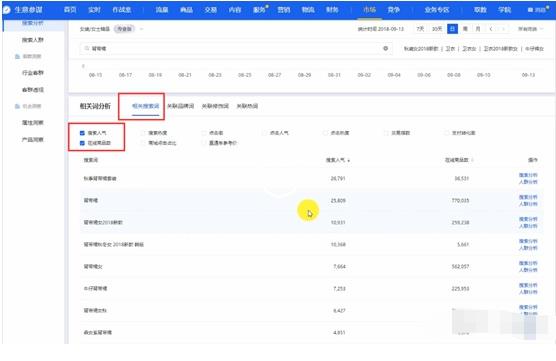The image size is (556, 361).
Task: Open 营销 in top navigation
Action: click(283, 10)
